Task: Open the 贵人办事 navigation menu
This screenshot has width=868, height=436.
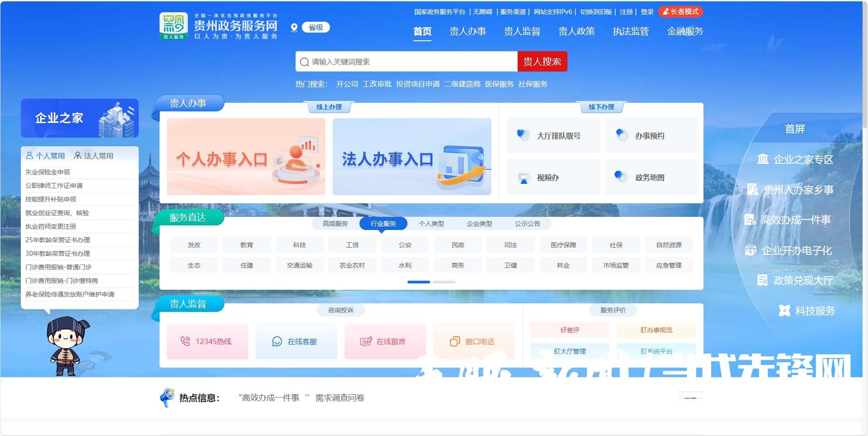Action: [468, 31]
